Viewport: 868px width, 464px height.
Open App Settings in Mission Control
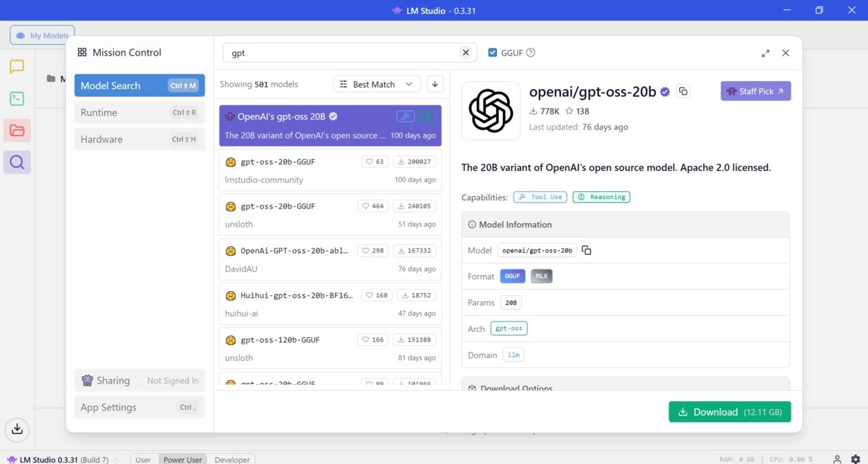coord(140,407)
